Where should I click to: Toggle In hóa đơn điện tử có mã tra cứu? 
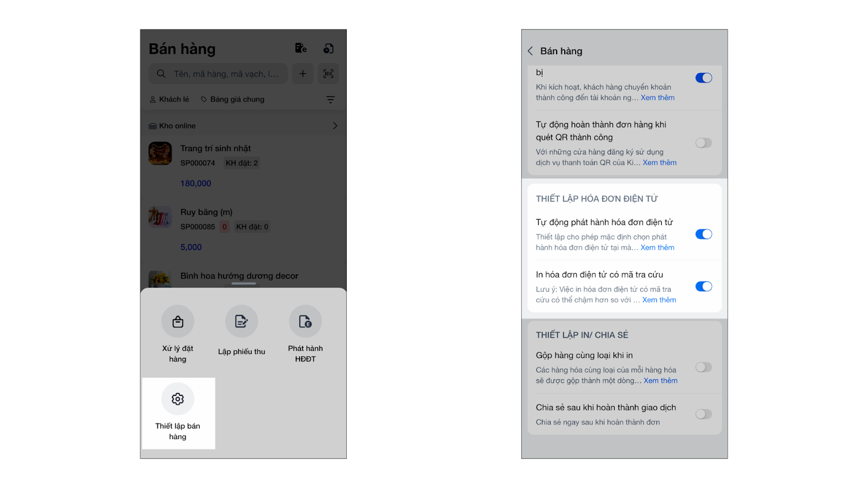[704, 287]
